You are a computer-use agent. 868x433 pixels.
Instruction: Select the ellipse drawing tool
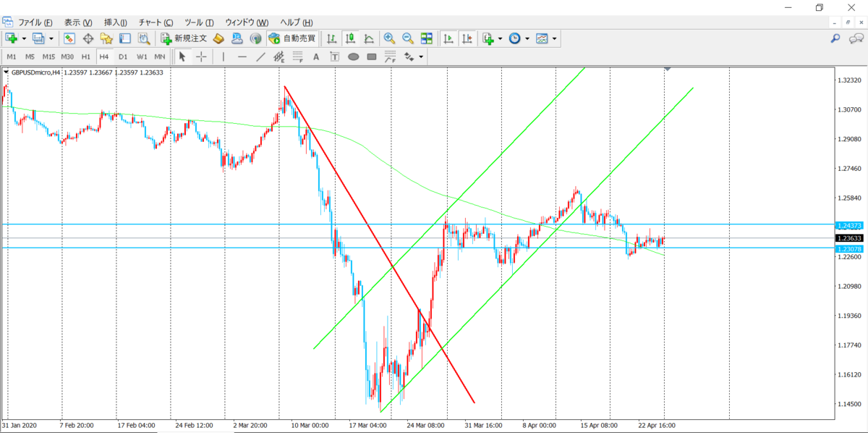354,56
